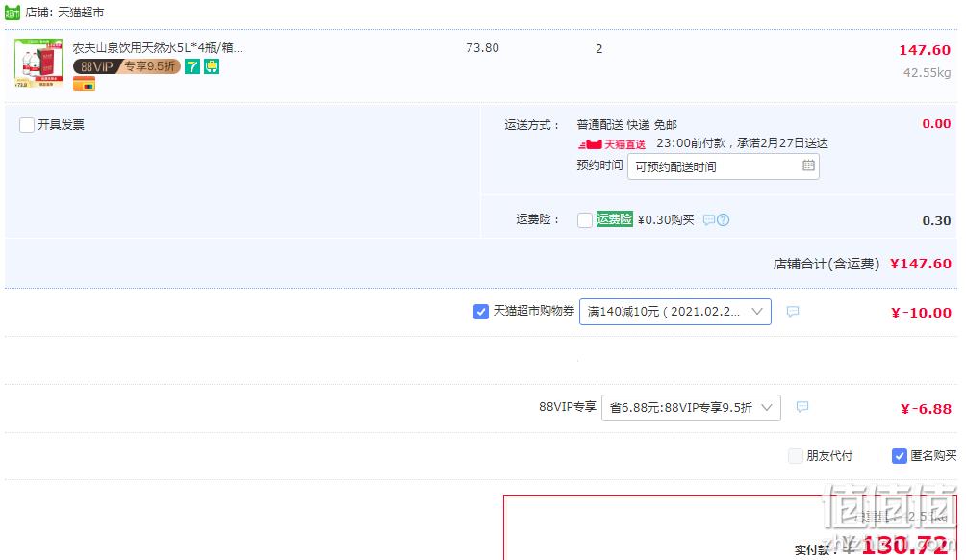Open the calendar icon for delivery time
Viewport: 966px width, 560px height.
pyautogui.click(x=808, y=165)
